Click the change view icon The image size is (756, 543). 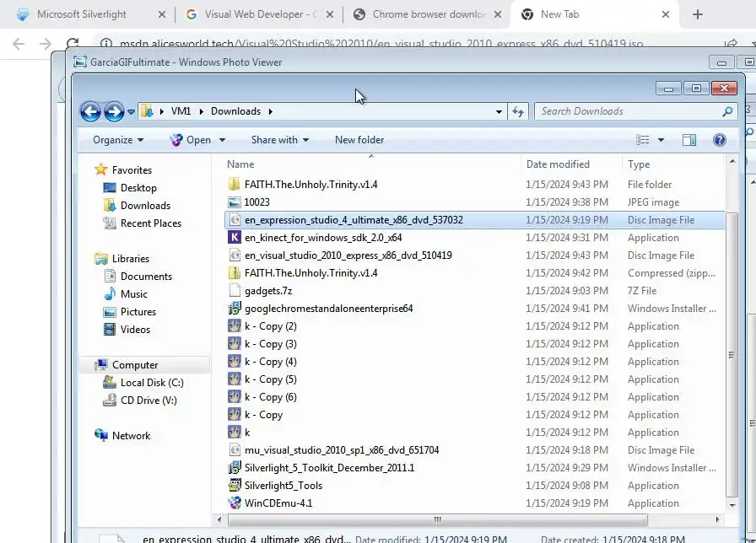pos(643,140)
